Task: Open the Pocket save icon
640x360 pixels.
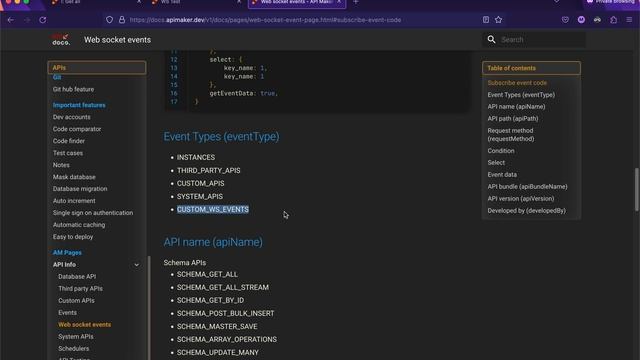Action: [565, 20]
